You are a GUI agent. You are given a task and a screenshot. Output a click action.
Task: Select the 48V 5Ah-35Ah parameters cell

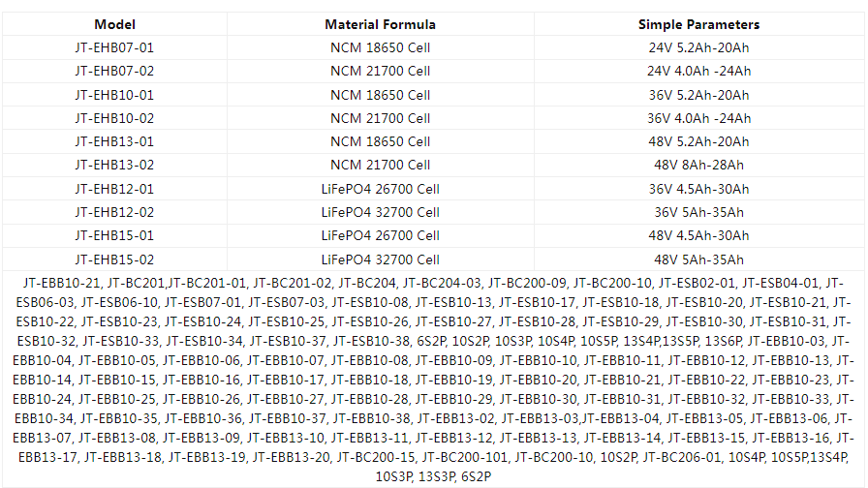pos(698,259)
